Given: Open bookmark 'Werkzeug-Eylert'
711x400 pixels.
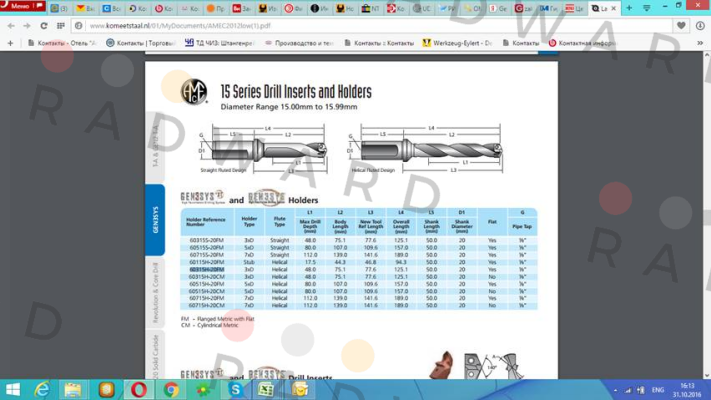Looking at the screenshot, I should (458, 43).
